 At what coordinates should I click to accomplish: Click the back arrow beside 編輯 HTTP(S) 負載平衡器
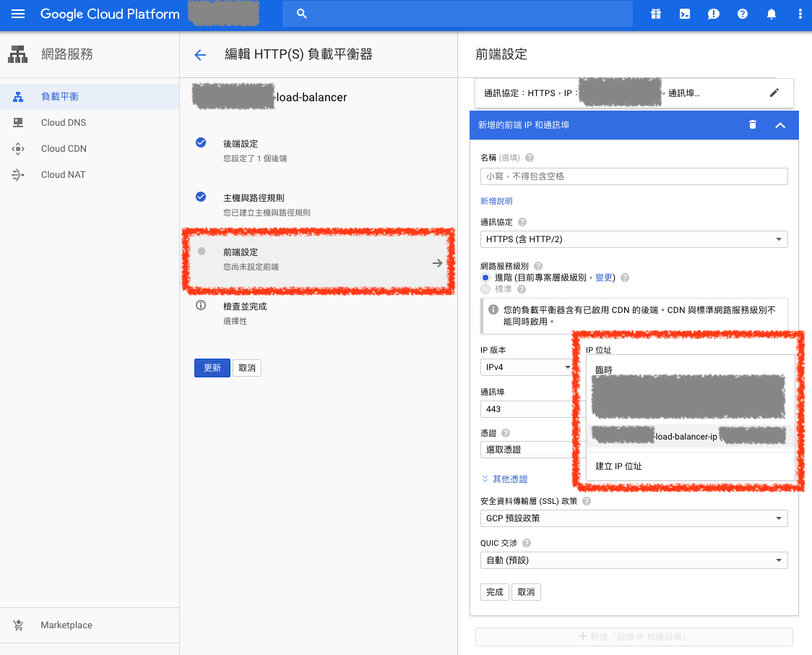pos(200,54)
